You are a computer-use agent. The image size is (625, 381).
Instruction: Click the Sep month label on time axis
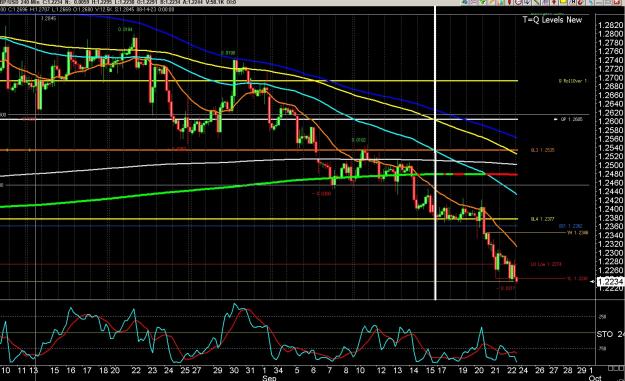(x=269, y=377)
